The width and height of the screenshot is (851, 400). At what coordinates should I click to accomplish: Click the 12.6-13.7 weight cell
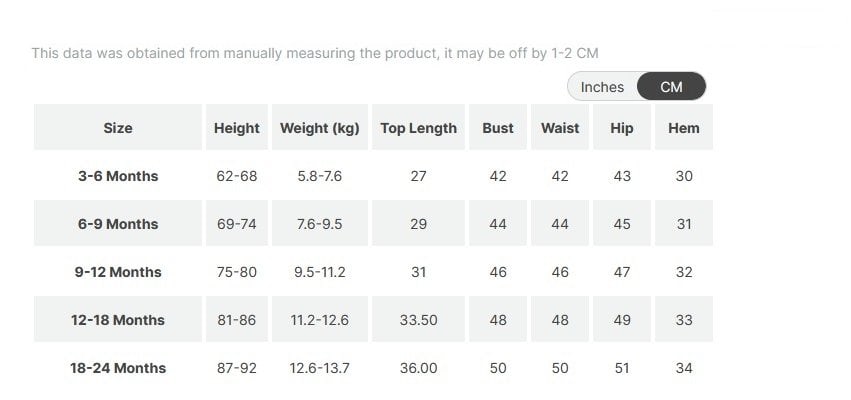tap(320, 368)
